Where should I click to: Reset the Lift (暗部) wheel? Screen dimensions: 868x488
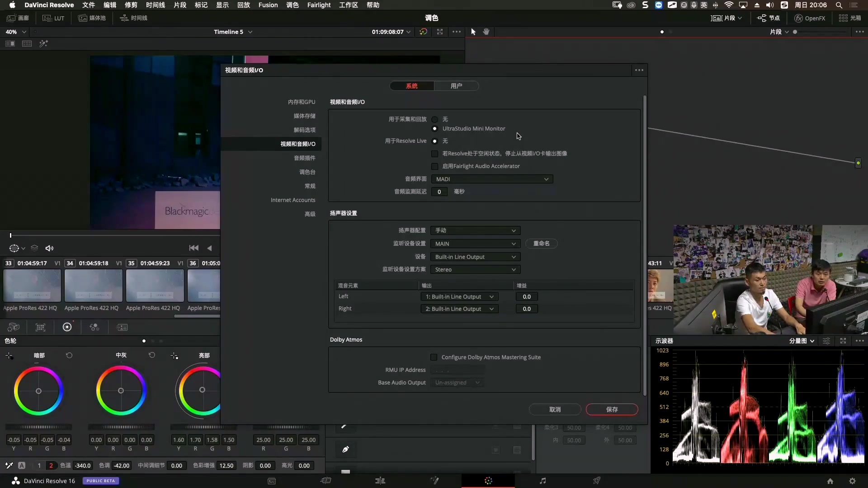pyautogui.click(x=69, y=355)
